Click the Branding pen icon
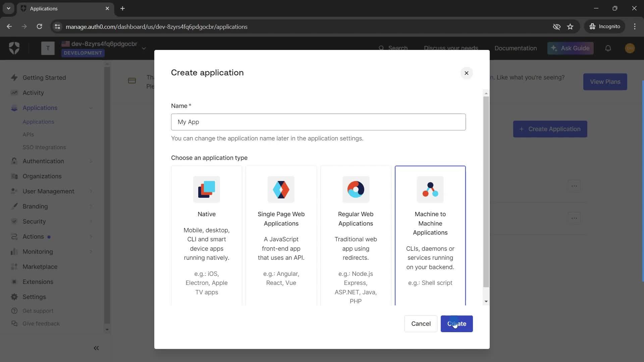 coord(14,206)
